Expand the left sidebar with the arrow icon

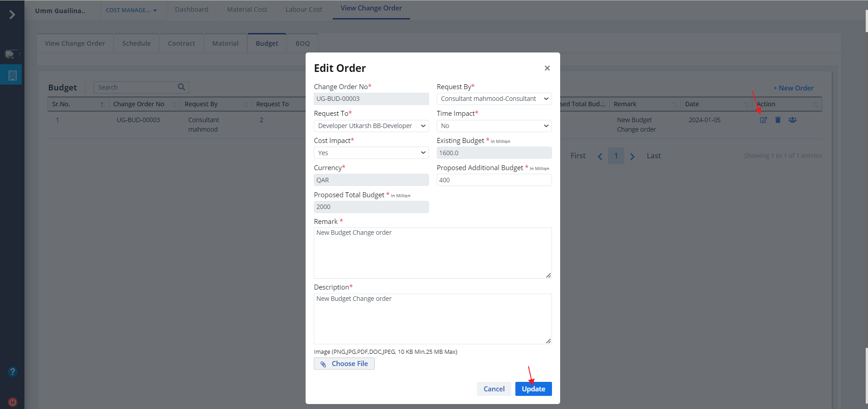coord(12,15)
